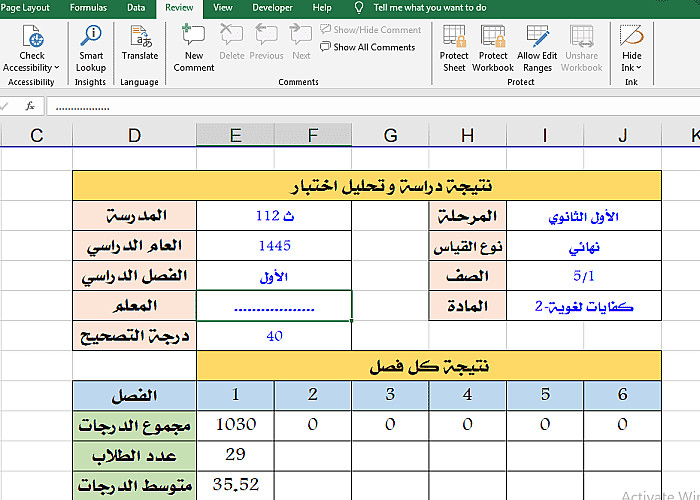Click the Hide Ink icon
This screenshot has height=500, width=700.
631,36
